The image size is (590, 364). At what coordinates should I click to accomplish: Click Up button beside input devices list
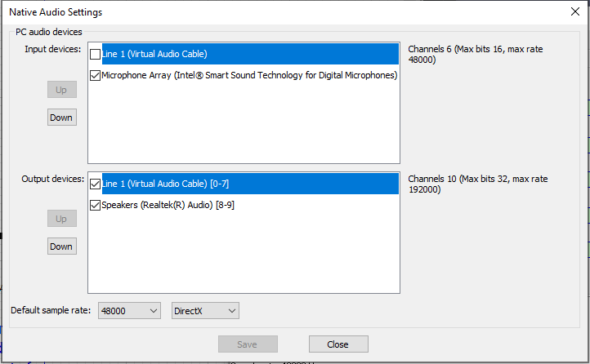click(x=61, y=90)
